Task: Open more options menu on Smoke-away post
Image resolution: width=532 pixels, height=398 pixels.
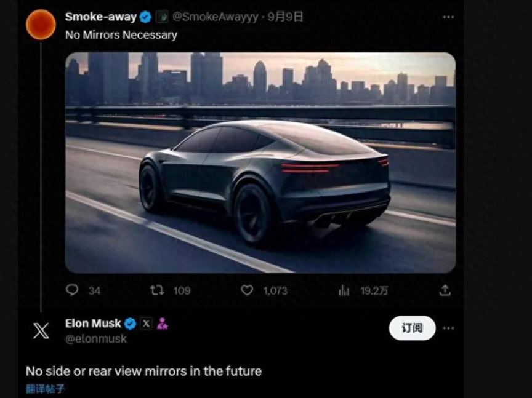Action: (448, 17)
